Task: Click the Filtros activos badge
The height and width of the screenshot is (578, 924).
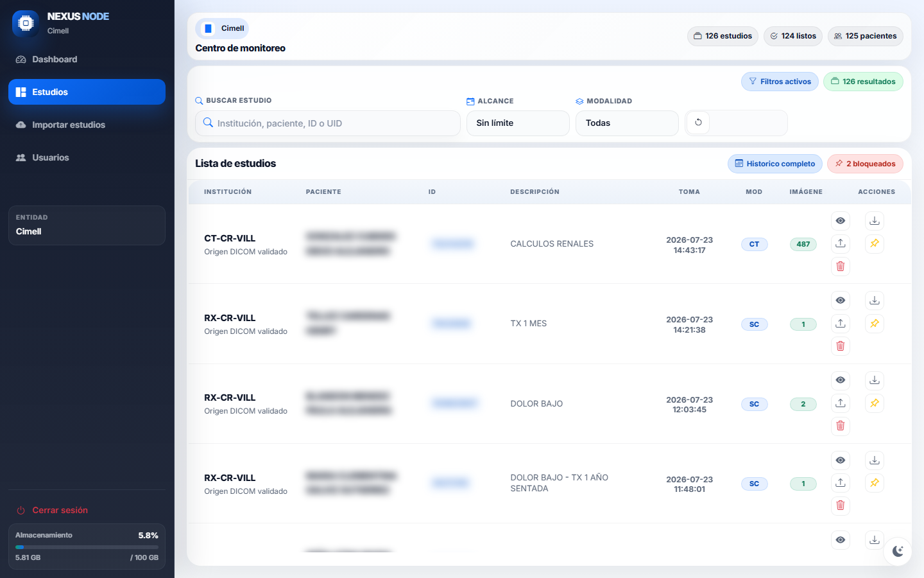Action: [780, 82]
